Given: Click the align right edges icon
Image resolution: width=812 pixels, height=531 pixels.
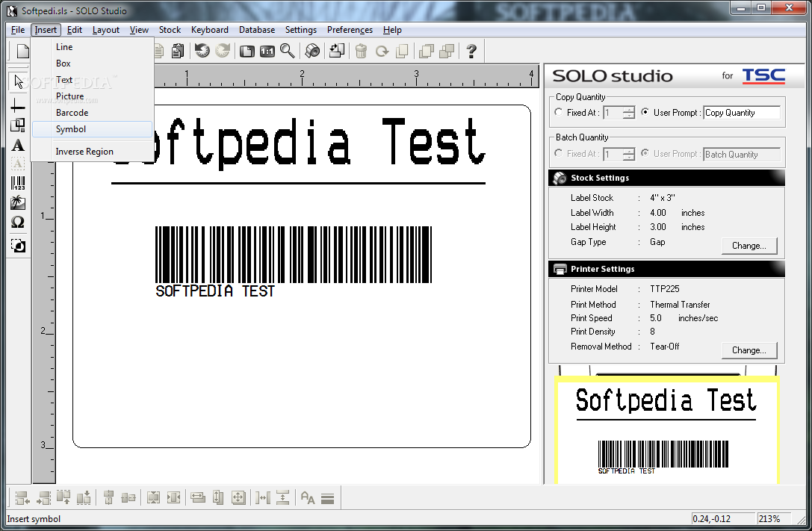Looking at the screenshot, I should [x=44, y=498].
